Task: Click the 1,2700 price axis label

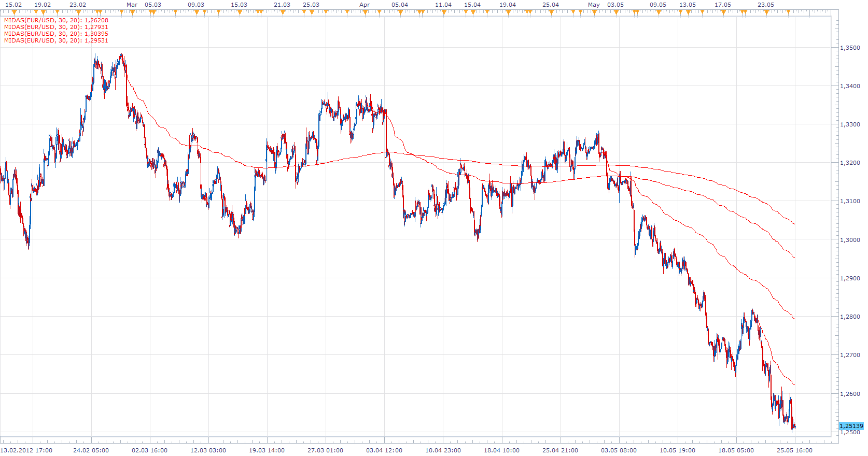Action: tap(850, 355)
